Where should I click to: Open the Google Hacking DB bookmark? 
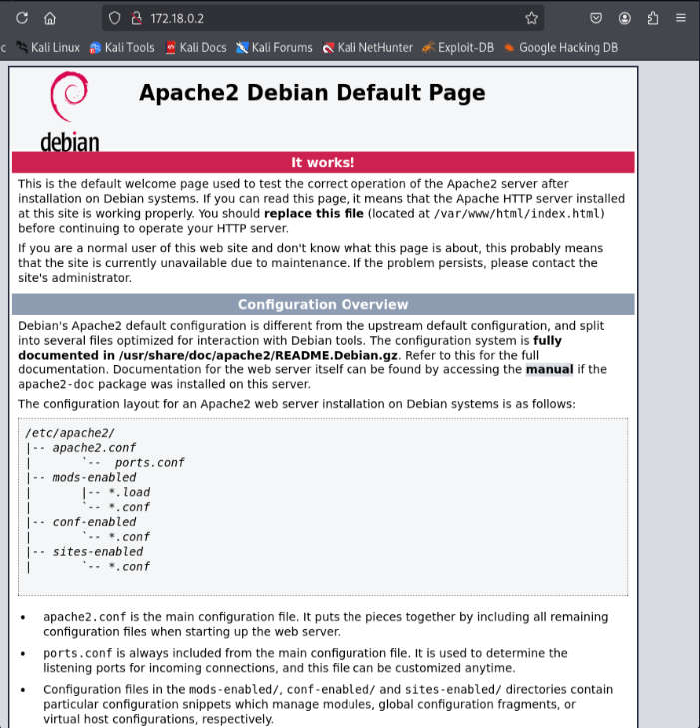click(x=561, y=47)
